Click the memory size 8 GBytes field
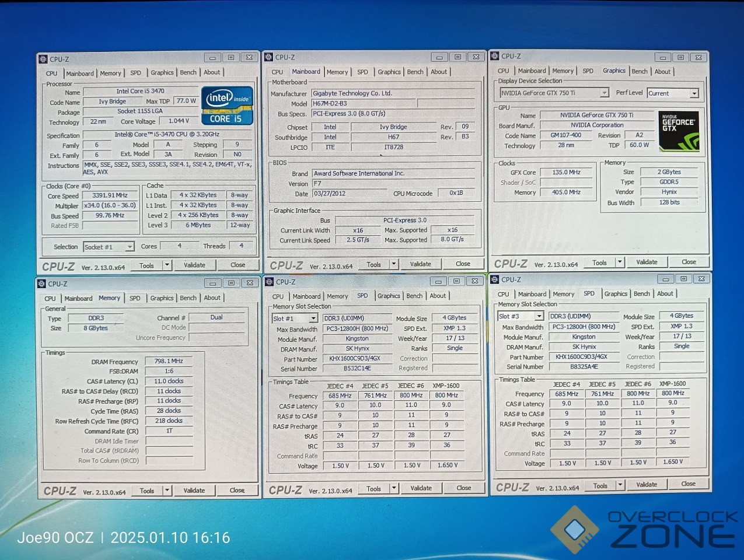 (96, 328)
